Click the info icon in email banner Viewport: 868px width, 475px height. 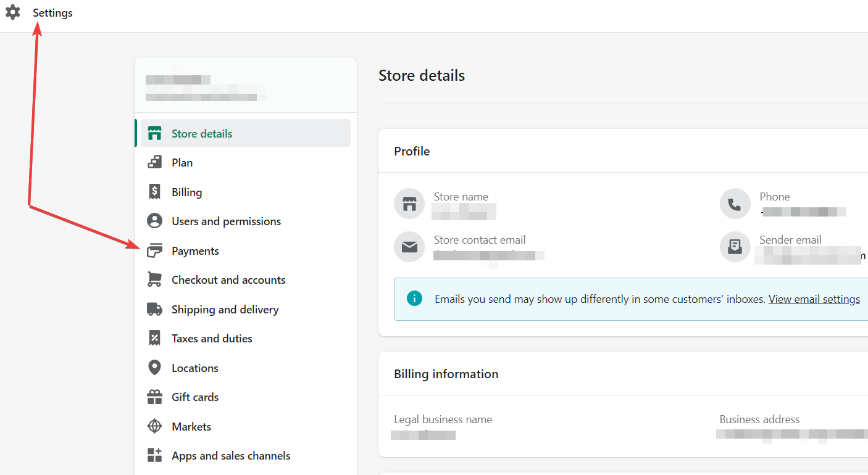point(414,299)
